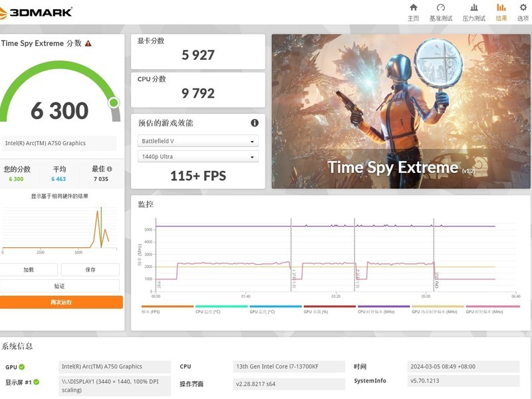Click your score value 6 300 under 您的分数

tap(16, 179)
